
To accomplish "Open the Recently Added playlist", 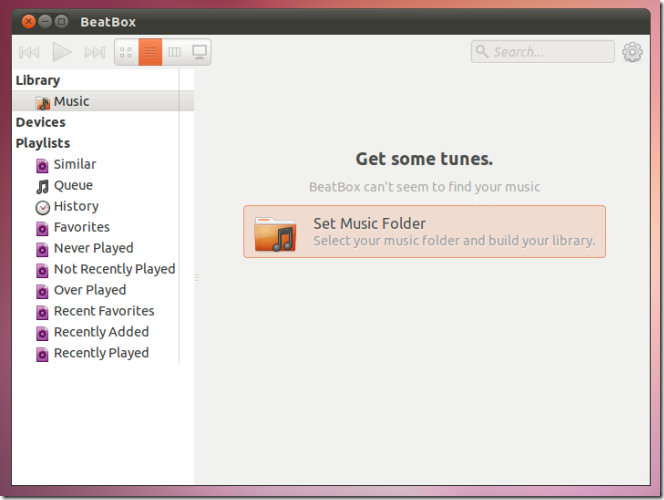I will click(x=101, y=332).
